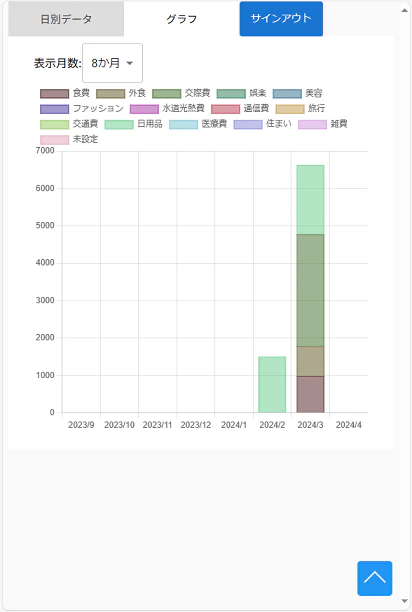Click the scrollbar down arrow

pyautogui.click(x=405, y=601)
